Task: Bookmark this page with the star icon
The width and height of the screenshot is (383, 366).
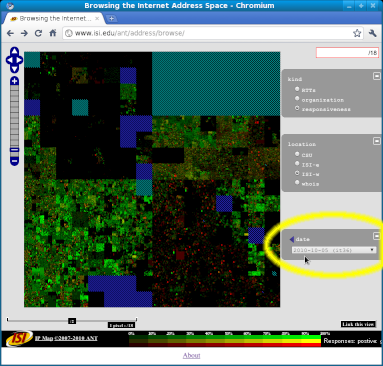Action: (357, 33)
